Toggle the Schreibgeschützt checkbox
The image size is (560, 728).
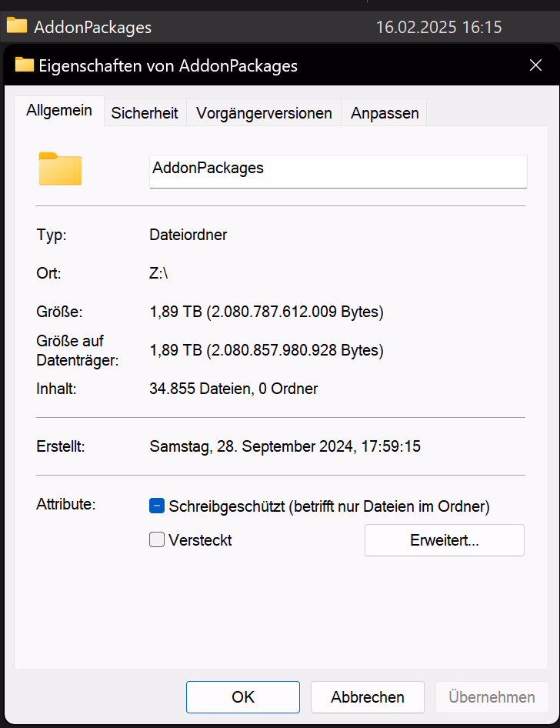(157, 506)
